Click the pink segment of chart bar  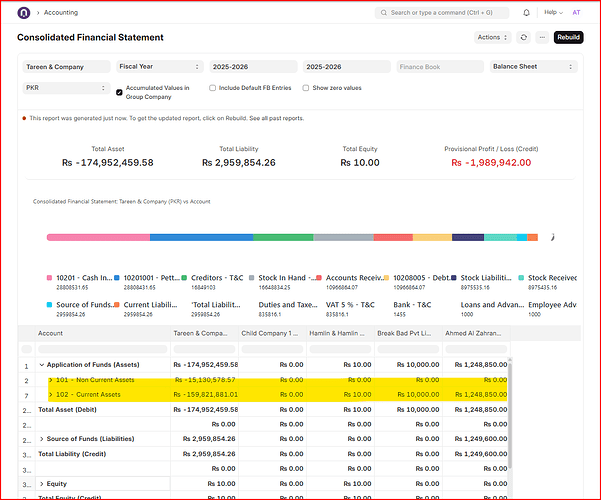(x=99, y=238)
